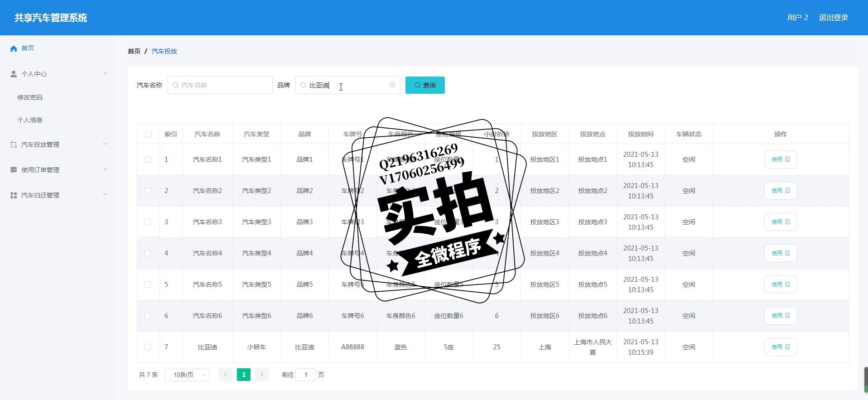Go to previous page with left arrow
Image resolution: width=868 pixels, height=400 pixels.
[x=226, y=375]
